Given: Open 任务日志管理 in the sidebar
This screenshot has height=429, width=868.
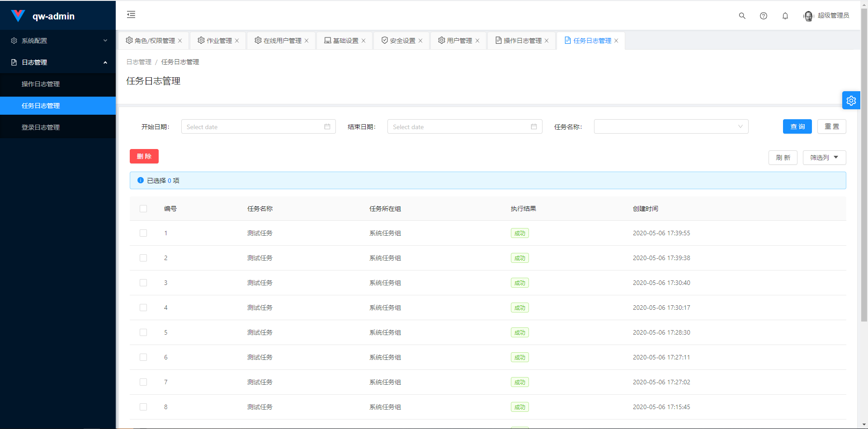Looking at the screenshot, I should (58, 106).
